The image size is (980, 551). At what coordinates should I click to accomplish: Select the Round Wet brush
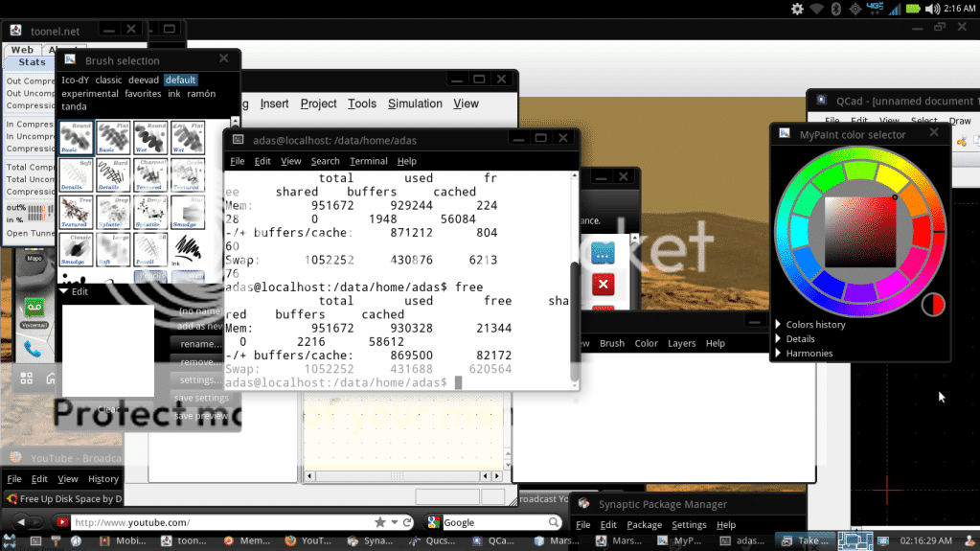(x=150, y=138)
